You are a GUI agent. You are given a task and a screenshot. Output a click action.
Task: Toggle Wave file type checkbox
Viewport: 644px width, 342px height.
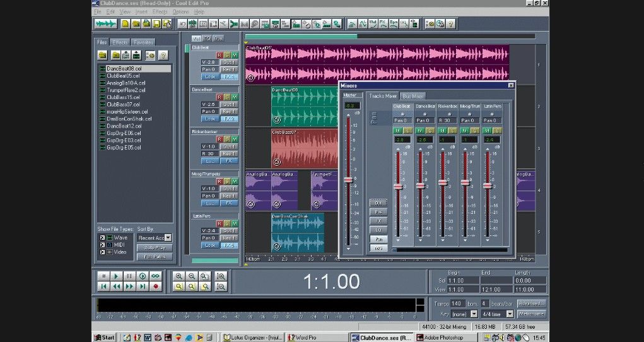102,238
